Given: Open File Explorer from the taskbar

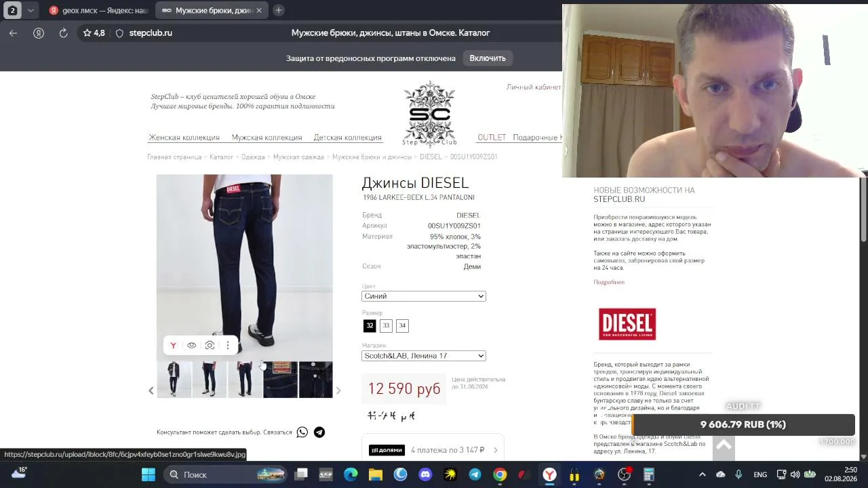Looking at the screenshot, I should click(376, 474).
